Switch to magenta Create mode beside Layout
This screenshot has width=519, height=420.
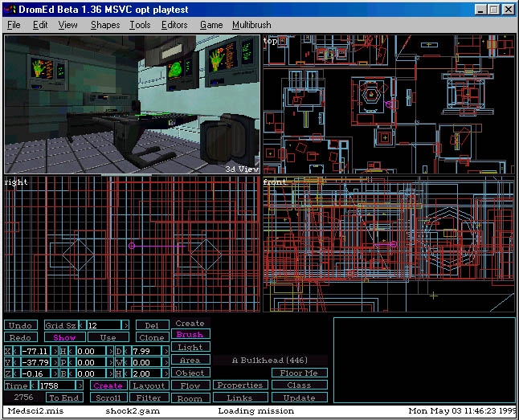pyautogui.click(x=108, y=385)
